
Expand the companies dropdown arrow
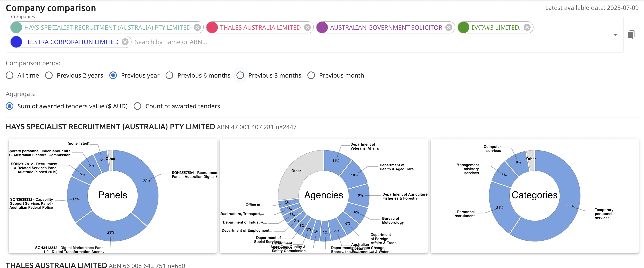[x=615, y=35]
